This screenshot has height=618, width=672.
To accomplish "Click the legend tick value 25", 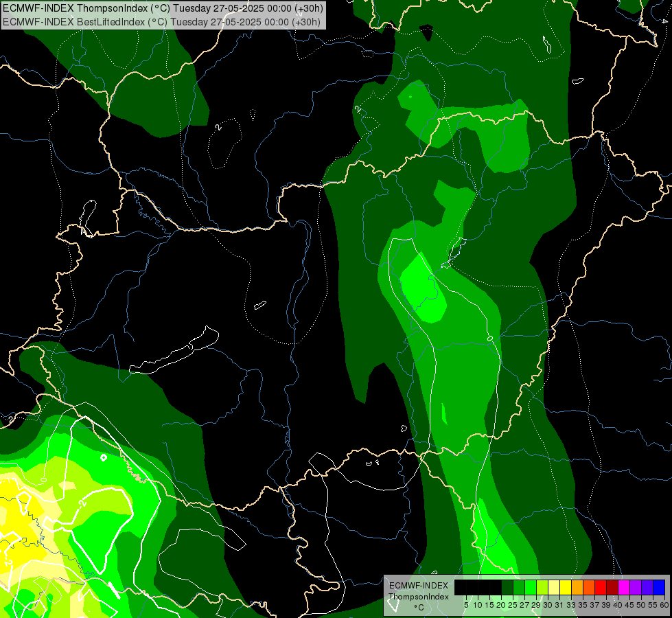I will (x=513, y=605).
